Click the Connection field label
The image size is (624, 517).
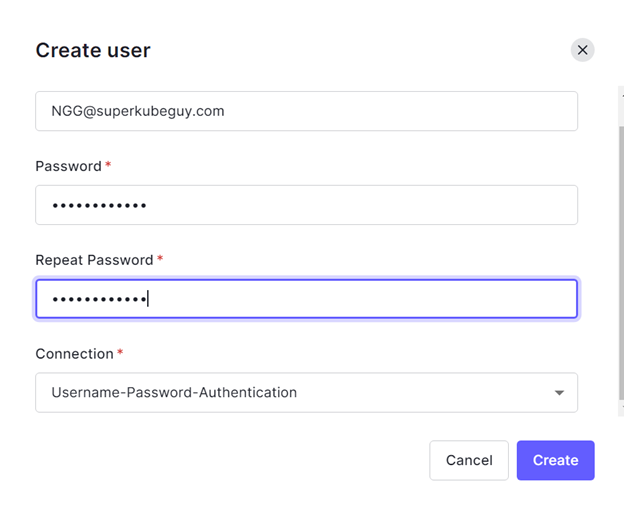[74, 354]
